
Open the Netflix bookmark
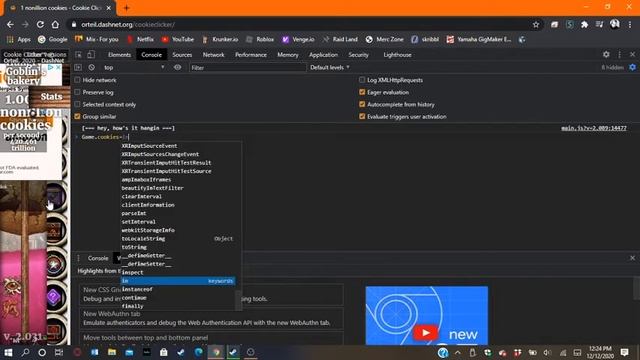tap(140, 40)
